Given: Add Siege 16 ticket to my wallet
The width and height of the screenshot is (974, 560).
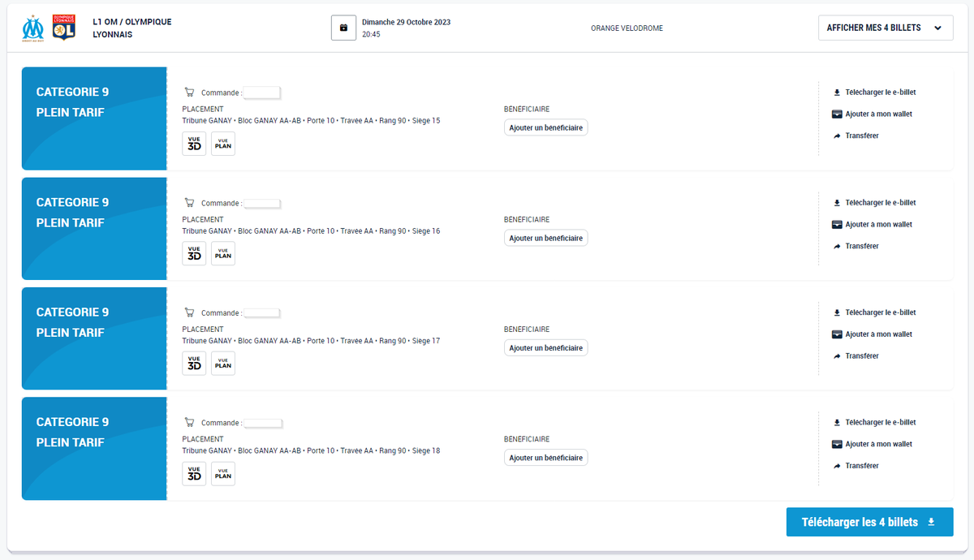Looking at the screenshot, I should click(873, 225).
